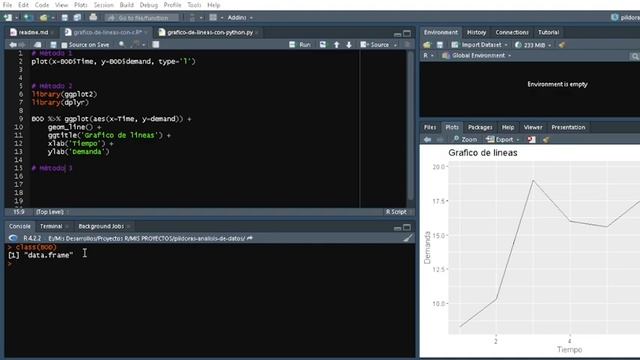Clear Environment objects with broom
The width and height of the screenshot is (640, 360).
tap(562, 45)
